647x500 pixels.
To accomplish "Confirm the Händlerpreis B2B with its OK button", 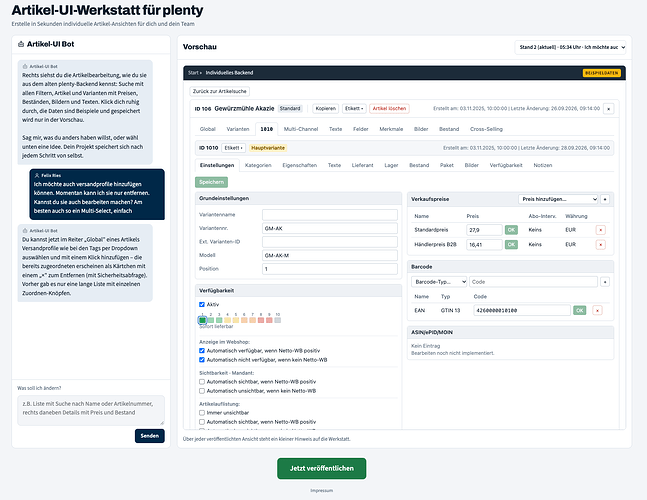I will [511, 245].
